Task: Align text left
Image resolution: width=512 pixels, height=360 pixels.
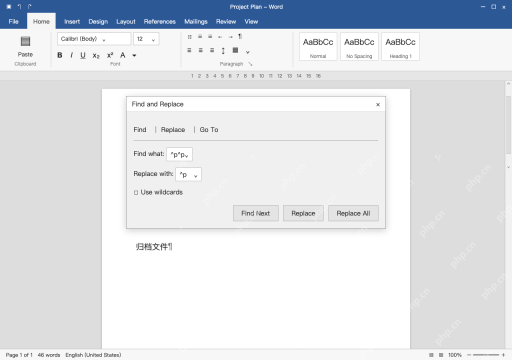Action: pyautogui.click(x=189, y=50)
